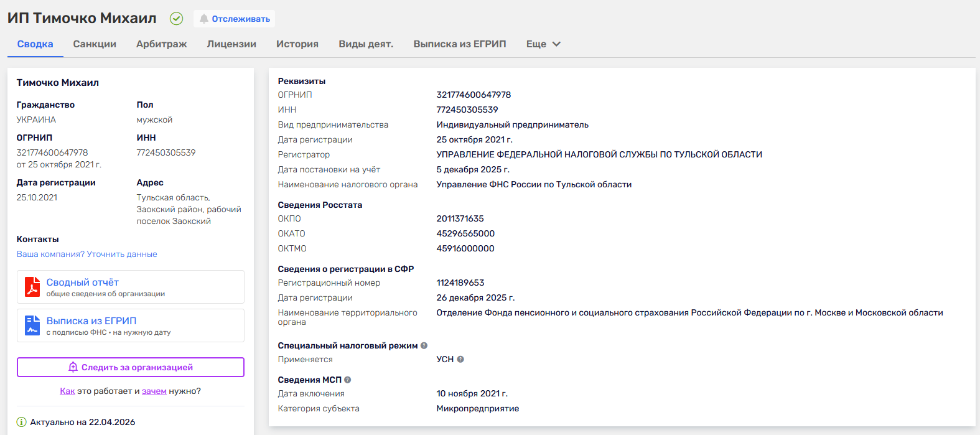
Task: Open the Арбитраж tab
Action: 162,44
